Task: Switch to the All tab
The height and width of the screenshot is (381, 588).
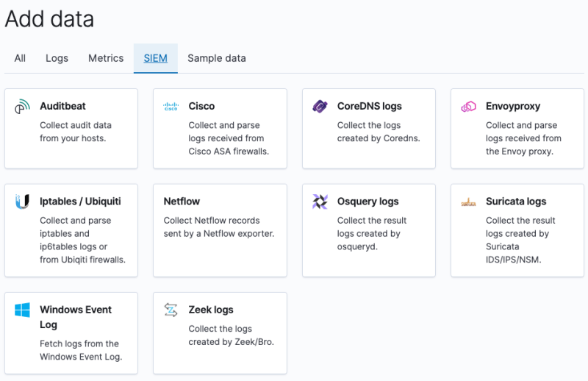Action: 20,58
